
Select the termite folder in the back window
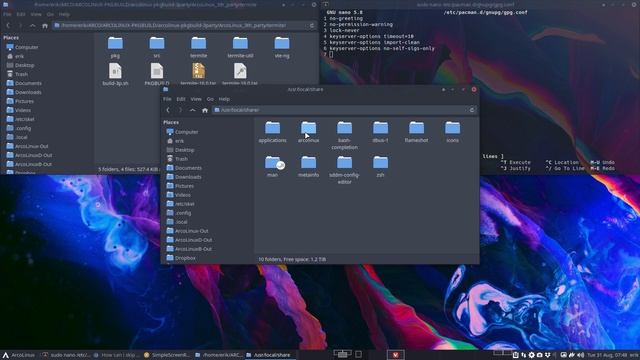coord(198,47)
